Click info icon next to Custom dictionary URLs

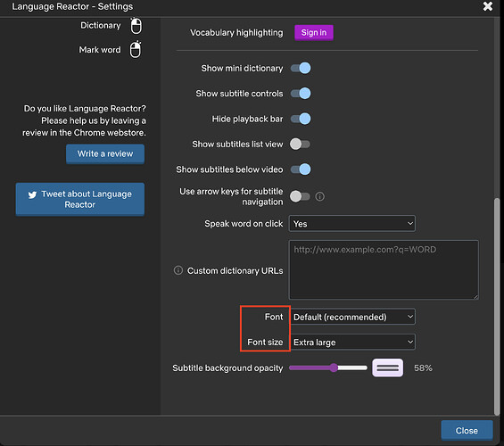(x=178, y=270)
